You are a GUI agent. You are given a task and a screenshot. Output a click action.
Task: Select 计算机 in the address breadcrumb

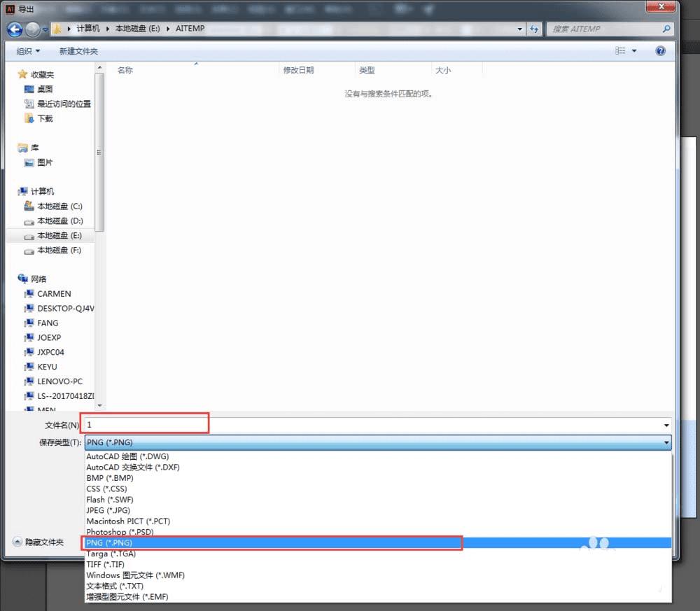(88, 29)
